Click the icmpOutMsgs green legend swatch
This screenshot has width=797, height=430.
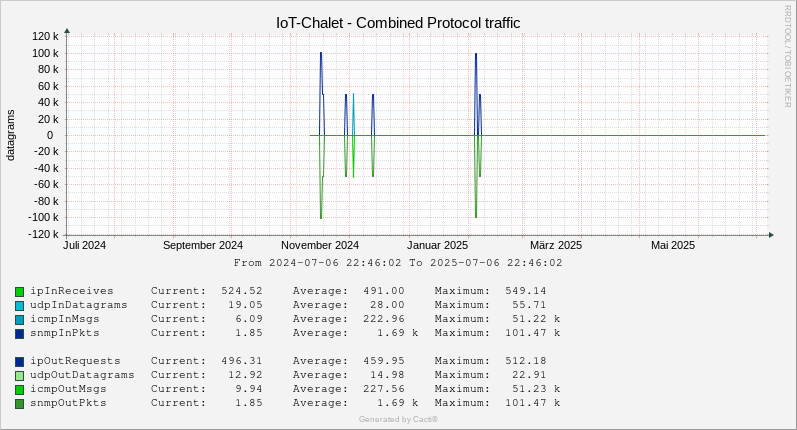(x=19, y=390)
